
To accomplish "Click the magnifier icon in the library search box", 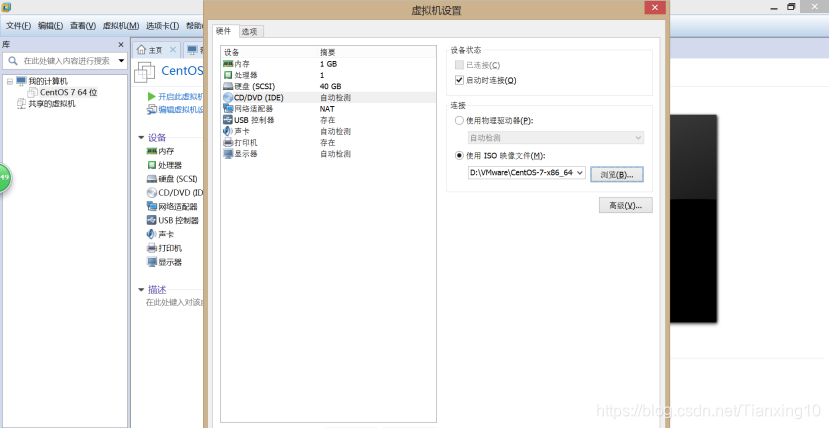I will (x=13, y=61).
